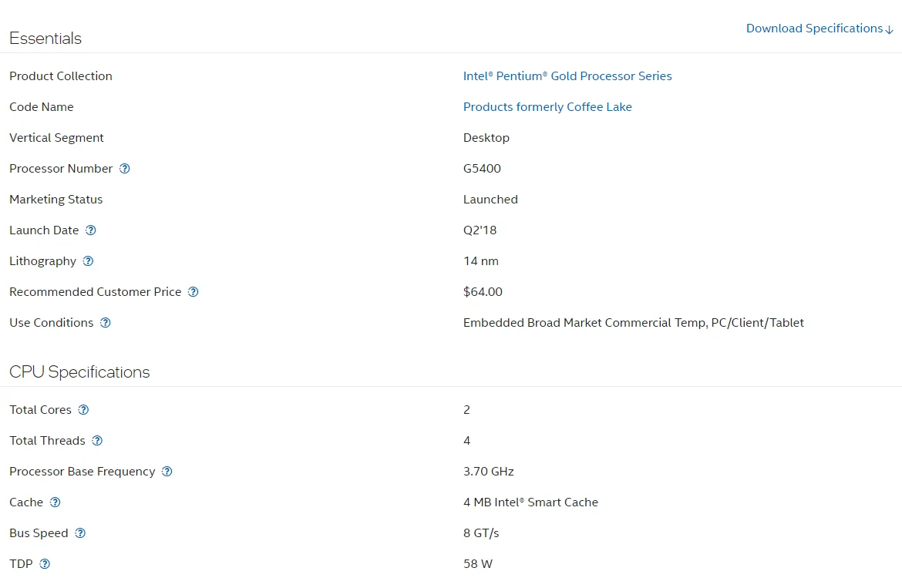Click Use Conditions question mark icon
902x588 pixels.
[106, 323]
